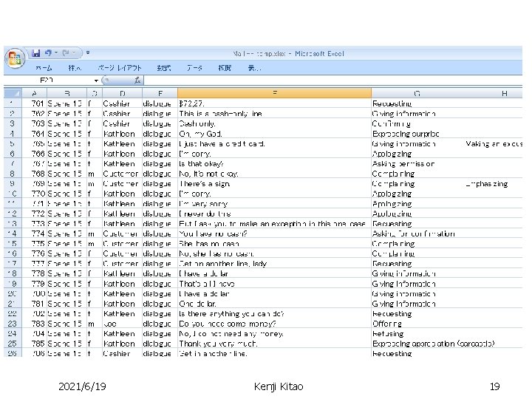Click cell "I never do this"
The image size is (532, 399).
(274, 214)
